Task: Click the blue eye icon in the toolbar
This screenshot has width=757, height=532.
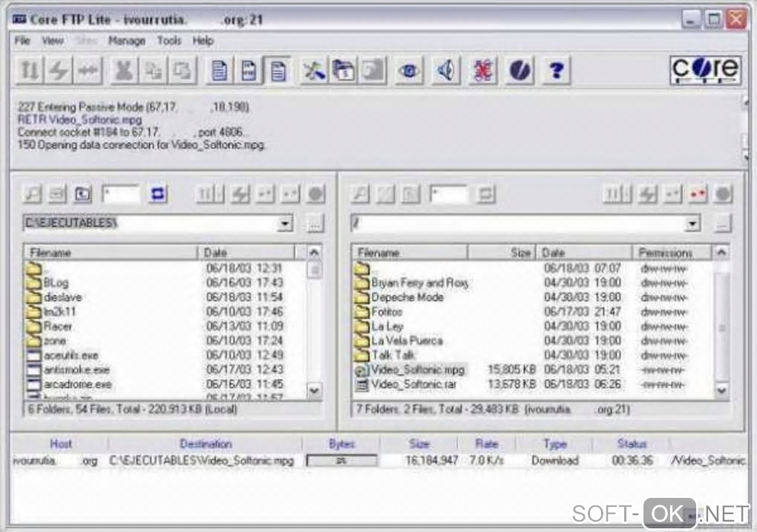Action: [409, 71]
